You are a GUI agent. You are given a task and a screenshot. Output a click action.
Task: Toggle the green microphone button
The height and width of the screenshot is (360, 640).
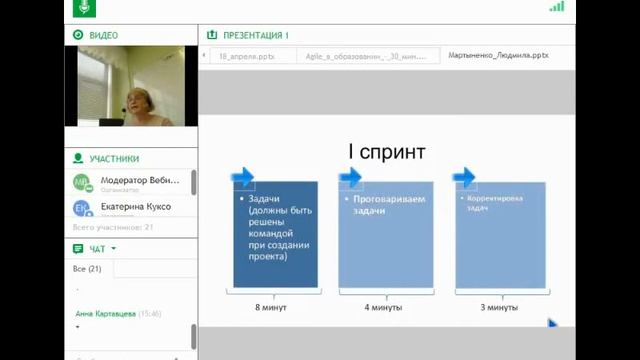(84, 8)
